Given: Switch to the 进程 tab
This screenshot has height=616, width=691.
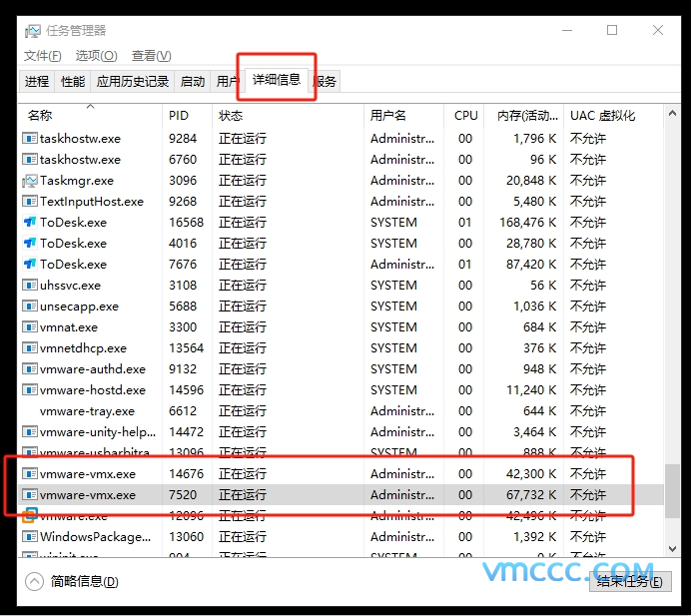Looking at the screenshot, I should pos(37,82).
